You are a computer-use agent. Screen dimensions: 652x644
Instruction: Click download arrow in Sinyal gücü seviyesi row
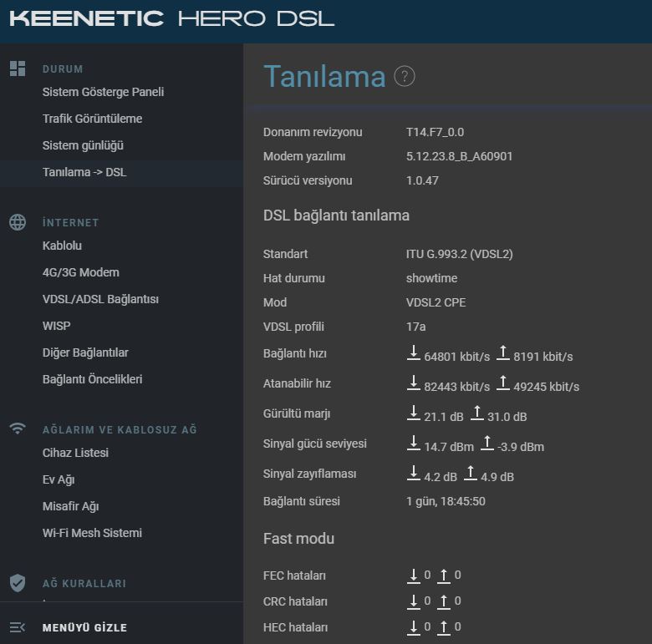413,443
